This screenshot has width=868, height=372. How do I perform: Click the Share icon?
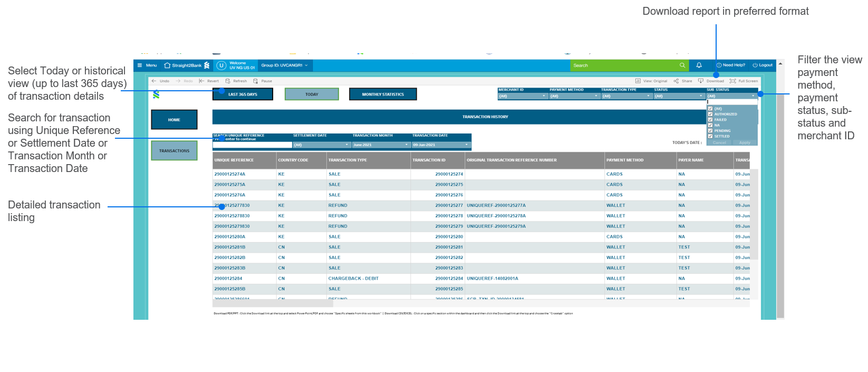[676, 81]
